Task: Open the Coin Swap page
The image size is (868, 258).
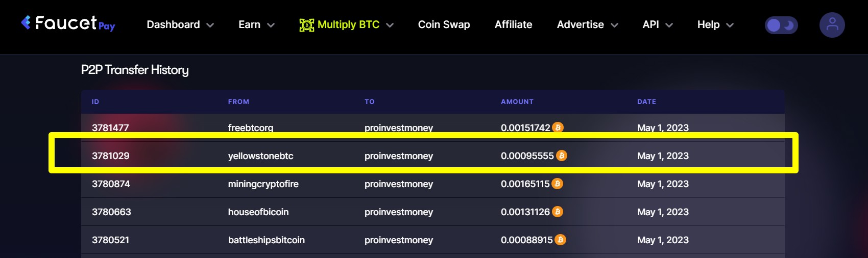Action: point(444,24)
